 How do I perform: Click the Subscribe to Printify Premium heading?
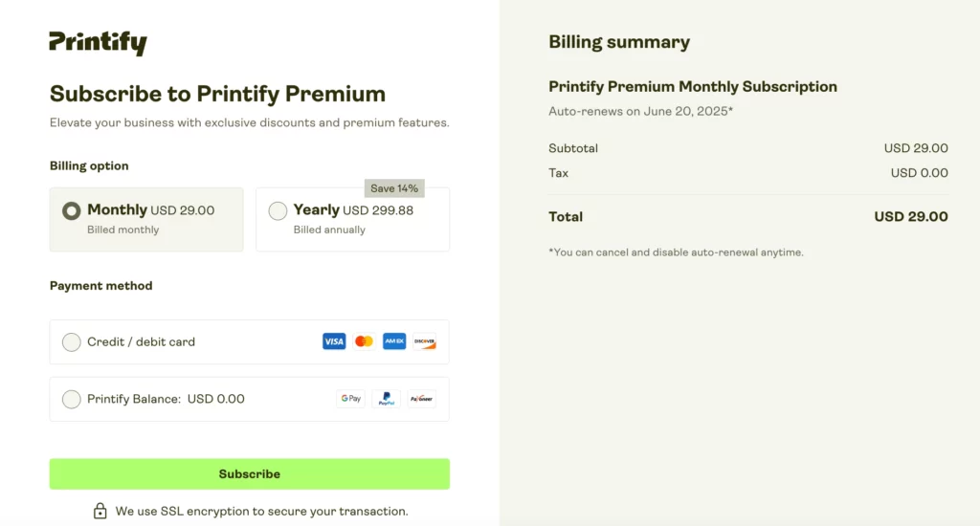coord(217,94)
